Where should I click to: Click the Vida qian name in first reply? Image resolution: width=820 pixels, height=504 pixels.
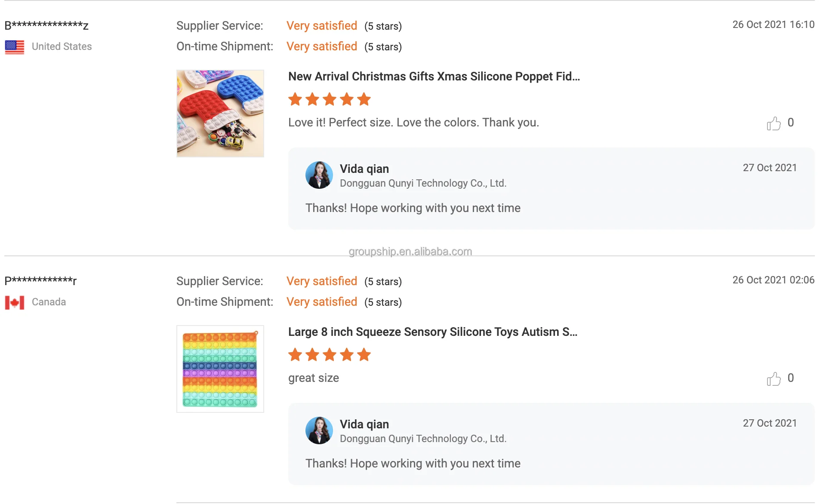(364, 169)
